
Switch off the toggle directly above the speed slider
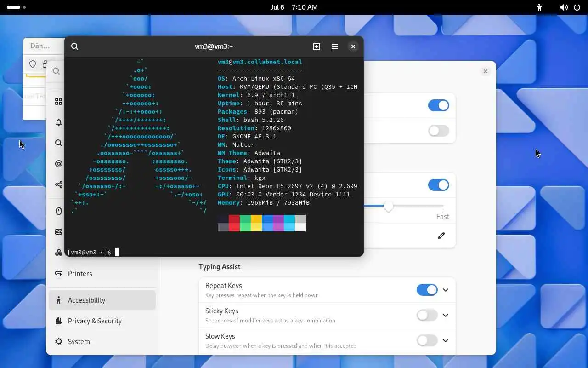click(x=439, y=185)
